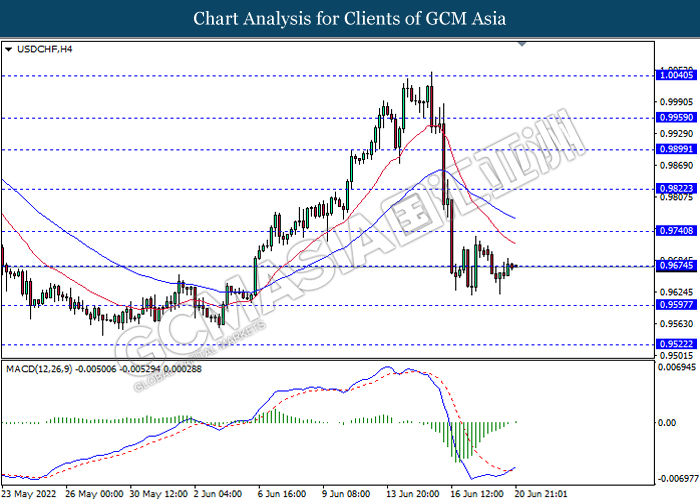
Task: Select the 0.98223 price level label
Action: (x=676, y=188)
